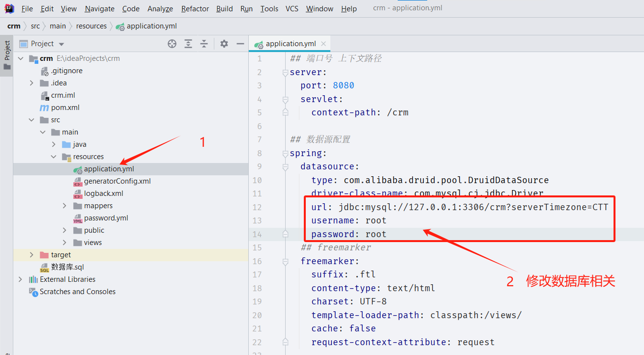Close the application.yml editor tab
644x355 pixels.
[323, 44]
